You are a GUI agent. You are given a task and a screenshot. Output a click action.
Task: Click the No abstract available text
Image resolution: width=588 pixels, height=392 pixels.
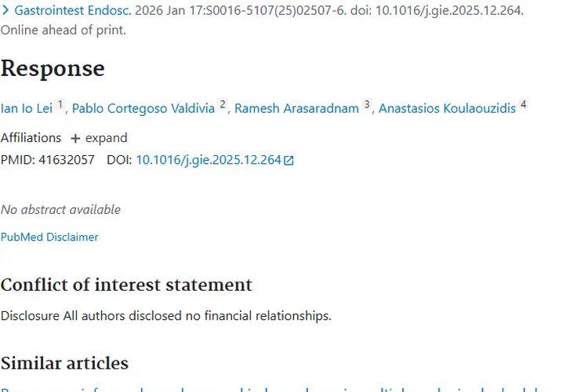coord(60,209)
